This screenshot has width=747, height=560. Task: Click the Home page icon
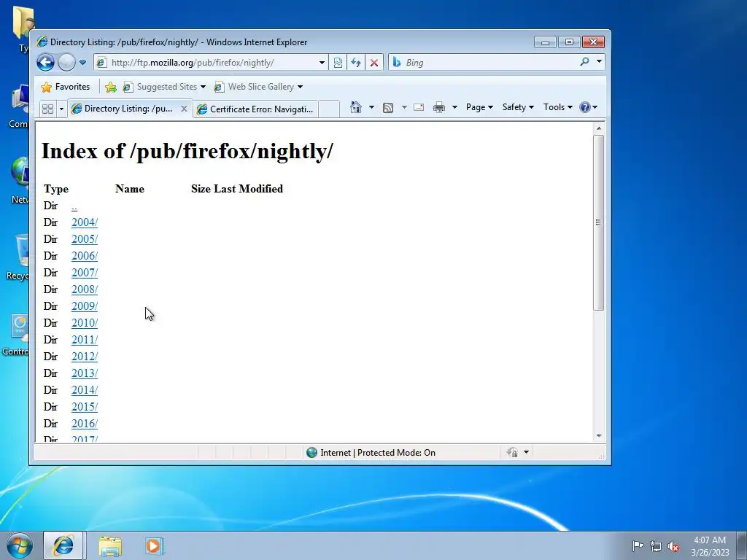356,107
